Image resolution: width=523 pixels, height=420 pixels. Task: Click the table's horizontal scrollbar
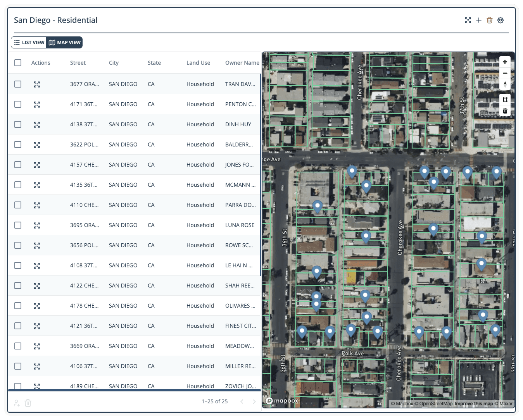[134, 390]
